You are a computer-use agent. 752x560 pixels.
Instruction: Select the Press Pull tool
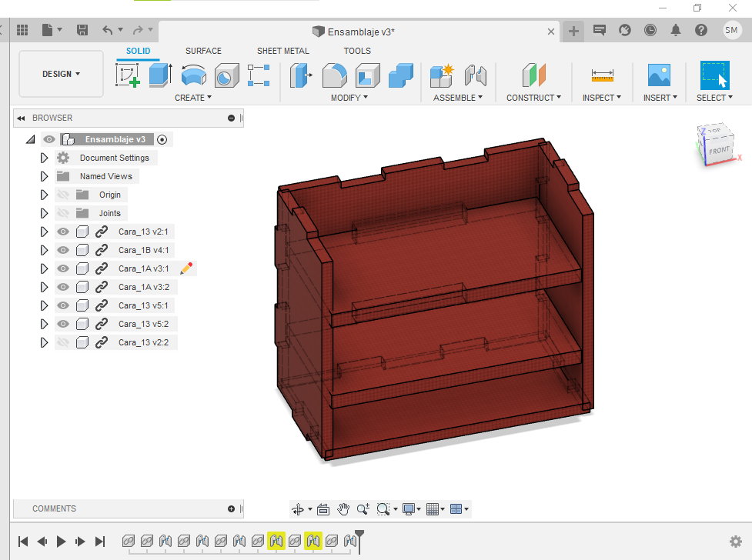click(301, 75)
